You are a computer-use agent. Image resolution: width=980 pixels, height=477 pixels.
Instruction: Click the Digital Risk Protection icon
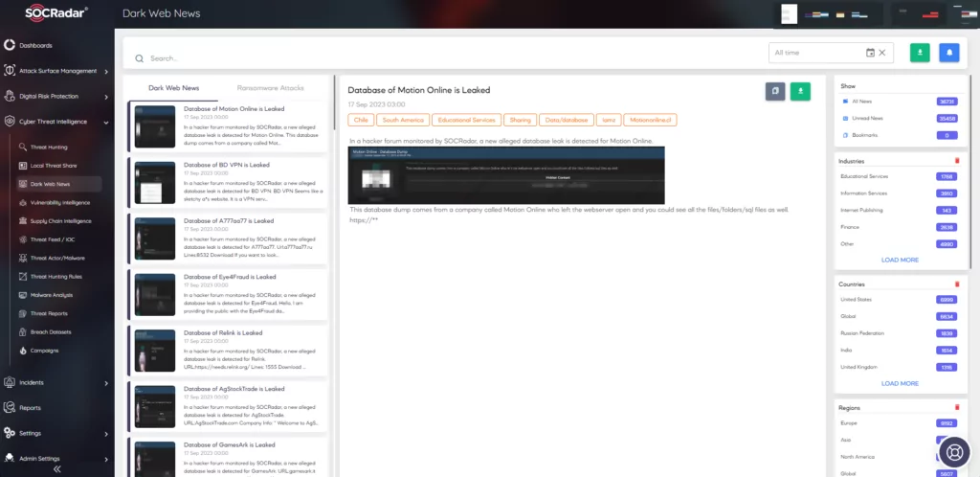pyautogui.click(x=10, y=97)
